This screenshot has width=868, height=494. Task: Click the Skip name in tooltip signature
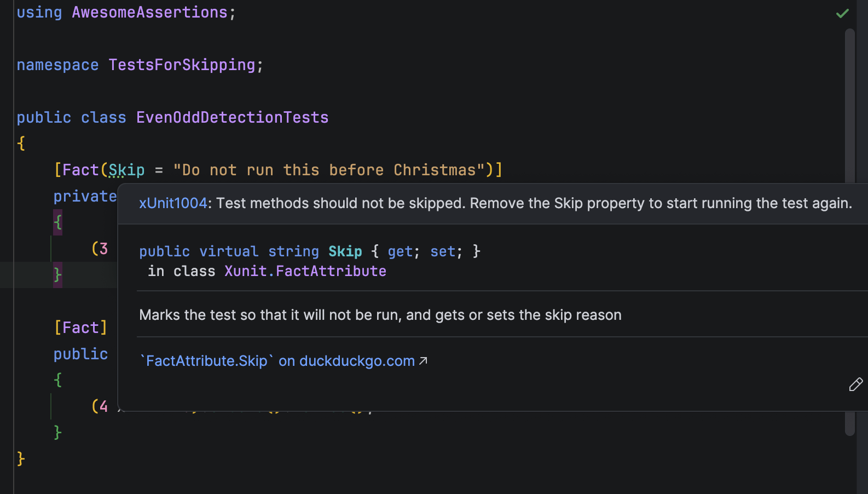coord(345,251)
